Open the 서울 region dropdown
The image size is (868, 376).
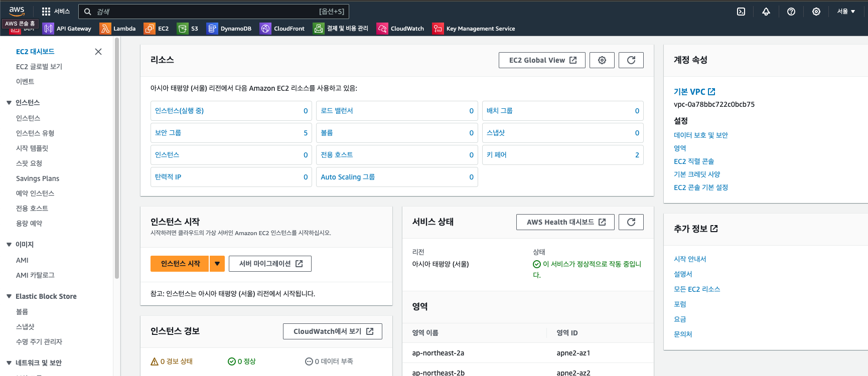(846, 12)
